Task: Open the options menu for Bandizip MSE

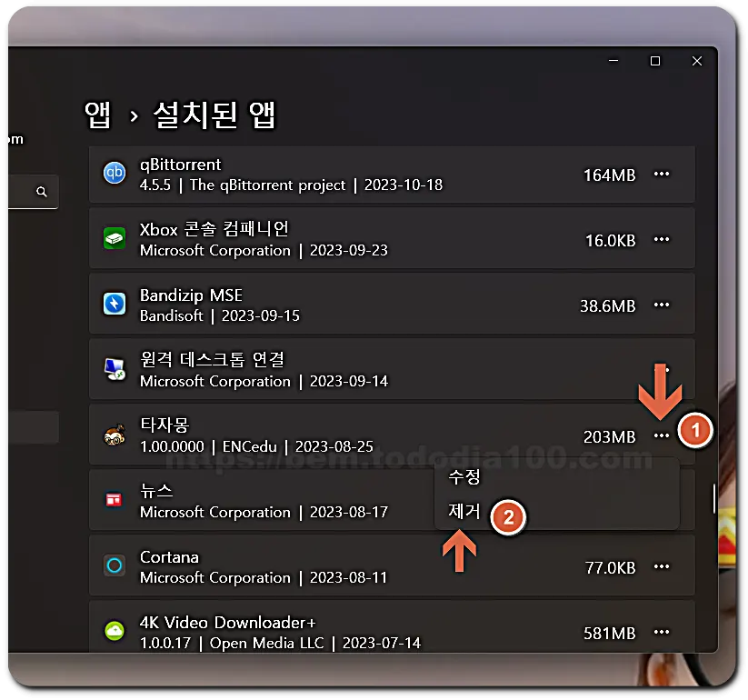Action: pos(663,305)
